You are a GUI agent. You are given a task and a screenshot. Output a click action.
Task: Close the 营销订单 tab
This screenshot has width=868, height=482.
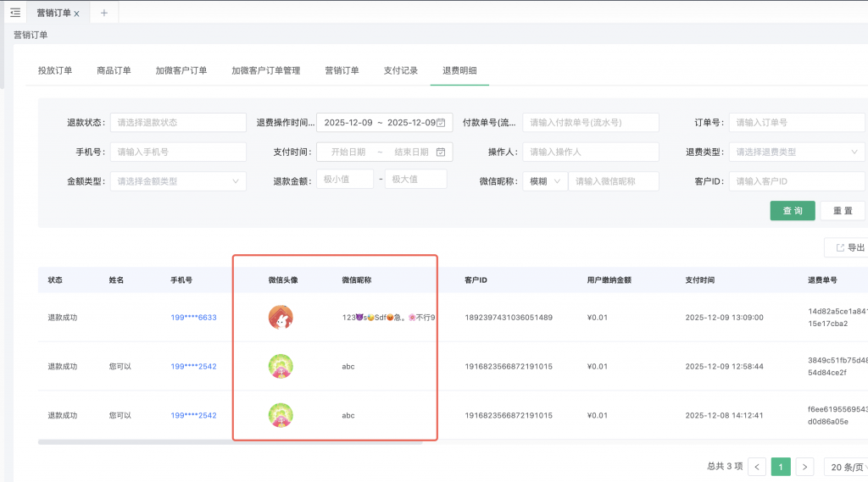77,14
